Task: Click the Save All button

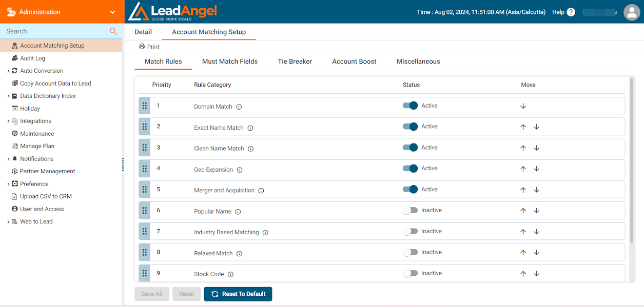Action: coord(152,294)
